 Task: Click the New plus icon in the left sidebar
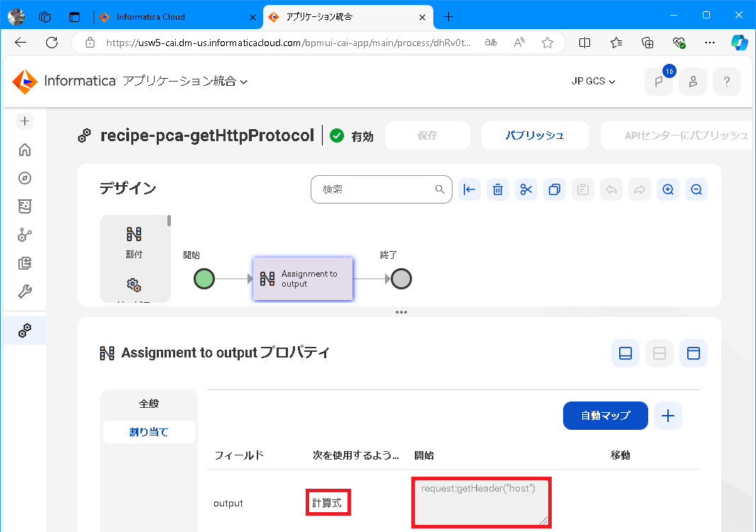tap(25, 121)
